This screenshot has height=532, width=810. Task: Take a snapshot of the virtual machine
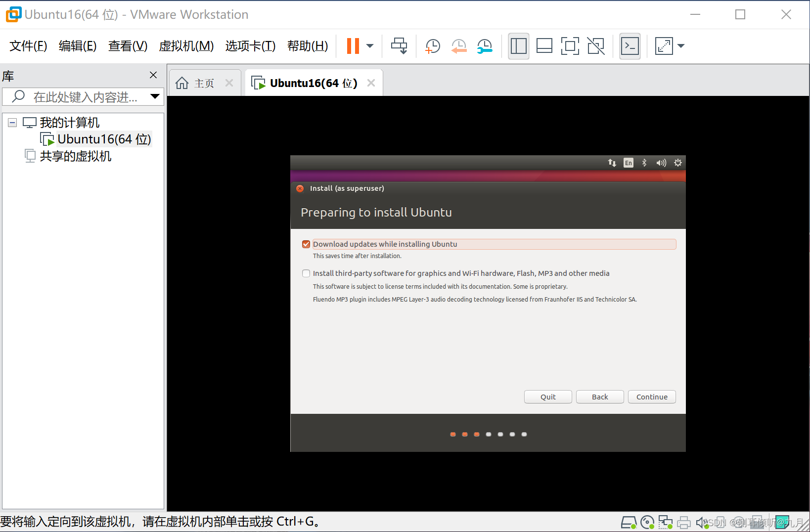(433, 46)
